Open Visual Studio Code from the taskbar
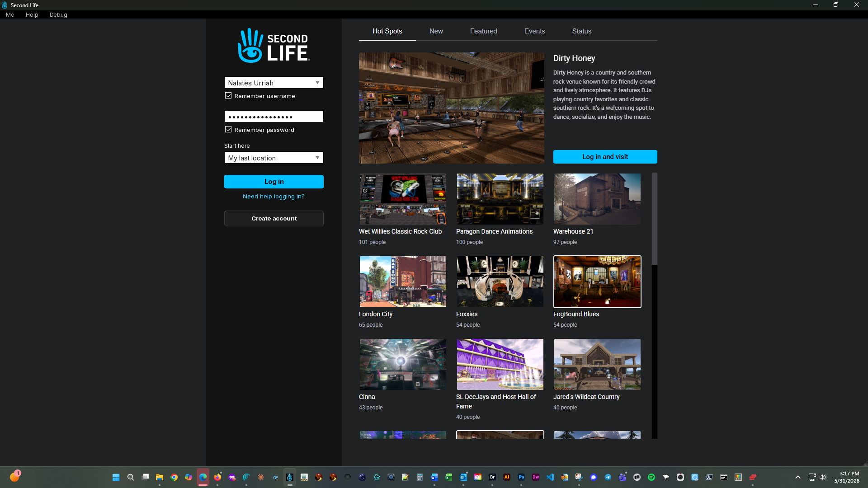The height and width of the screenshot is (488, 868). [x=550, y=477]
